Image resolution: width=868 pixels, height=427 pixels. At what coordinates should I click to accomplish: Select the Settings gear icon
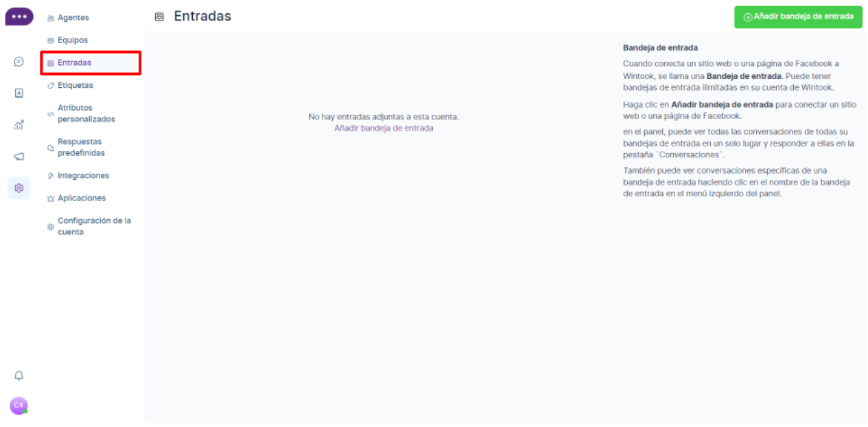tap(19, 188)
